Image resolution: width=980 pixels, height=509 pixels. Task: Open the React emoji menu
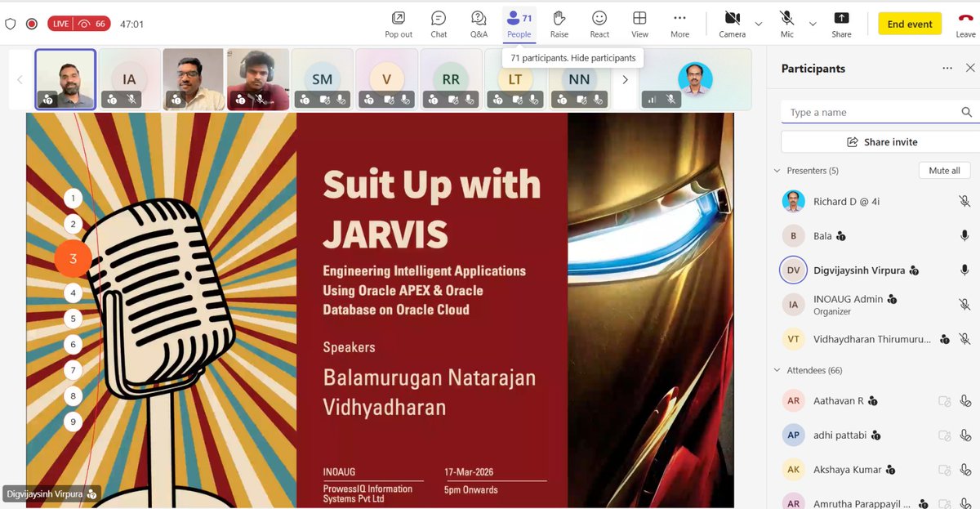coord(599,24)
